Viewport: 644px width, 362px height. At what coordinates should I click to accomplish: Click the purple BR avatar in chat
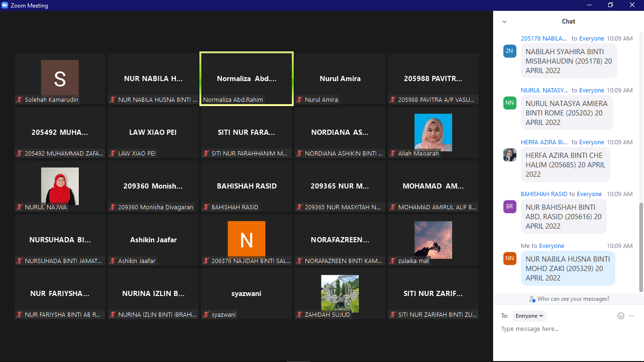click(510, 206)
